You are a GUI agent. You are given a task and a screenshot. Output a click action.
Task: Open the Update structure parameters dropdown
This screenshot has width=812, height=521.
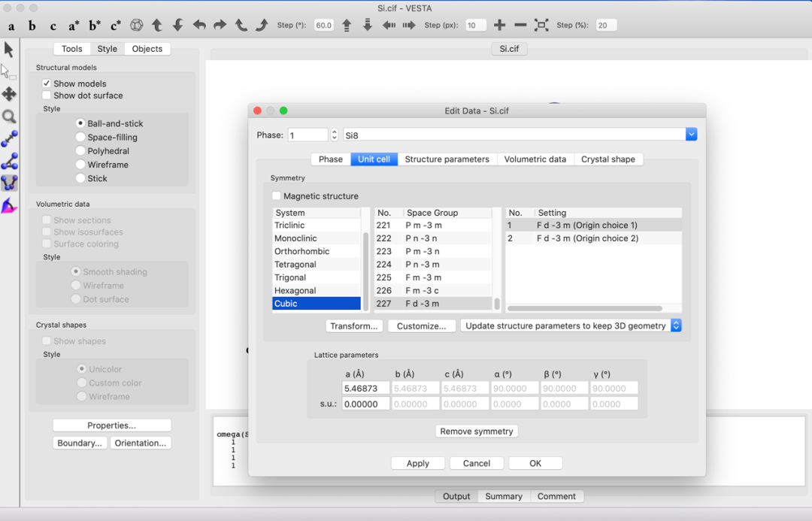[571, 326]
